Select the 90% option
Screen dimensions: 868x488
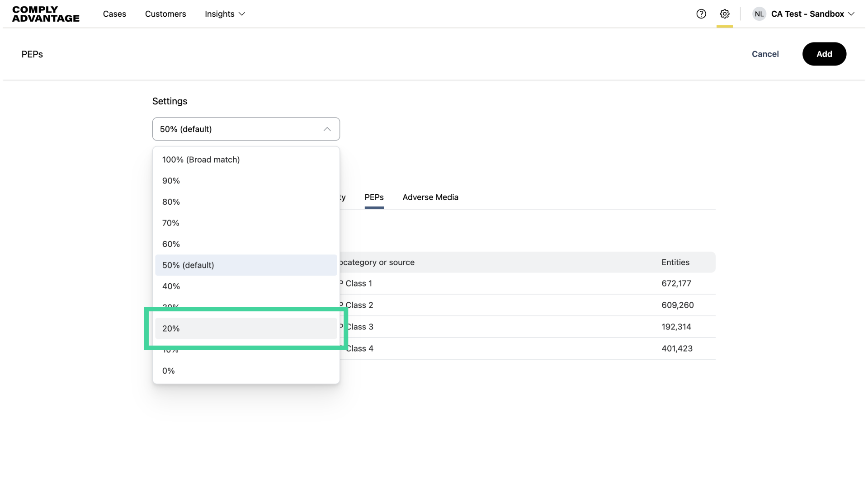171,181
